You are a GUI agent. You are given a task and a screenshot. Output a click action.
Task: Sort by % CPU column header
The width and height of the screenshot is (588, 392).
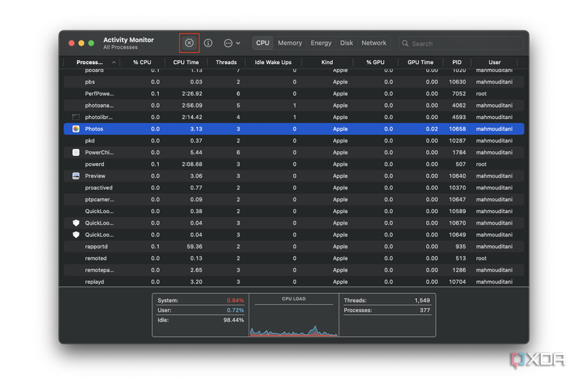tap(142, 62)
